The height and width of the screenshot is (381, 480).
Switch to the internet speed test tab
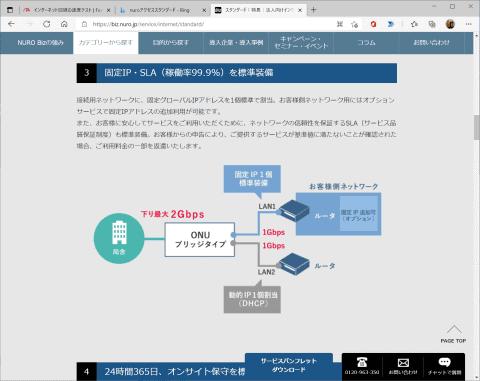67,10
